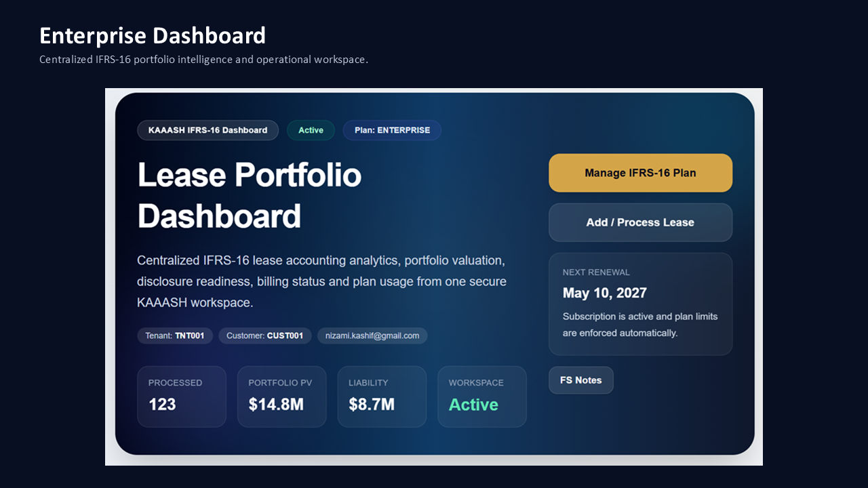
Task: Click the nizami.kashif@gmail.com email chip
Action: (x=372, y=335)
